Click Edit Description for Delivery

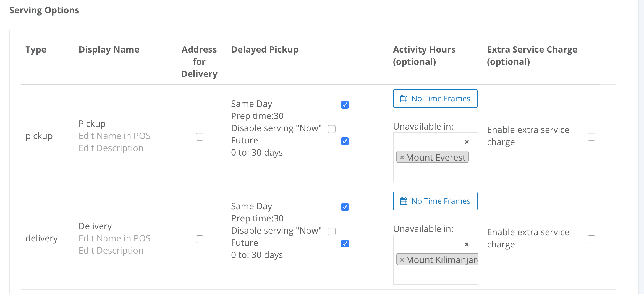point(111,251)
